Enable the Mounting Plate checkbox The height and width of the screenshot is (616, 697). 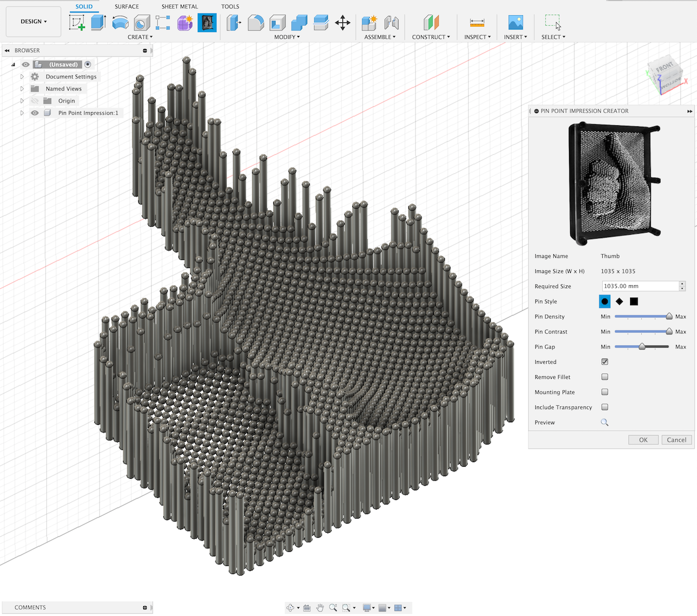(604, 392)
